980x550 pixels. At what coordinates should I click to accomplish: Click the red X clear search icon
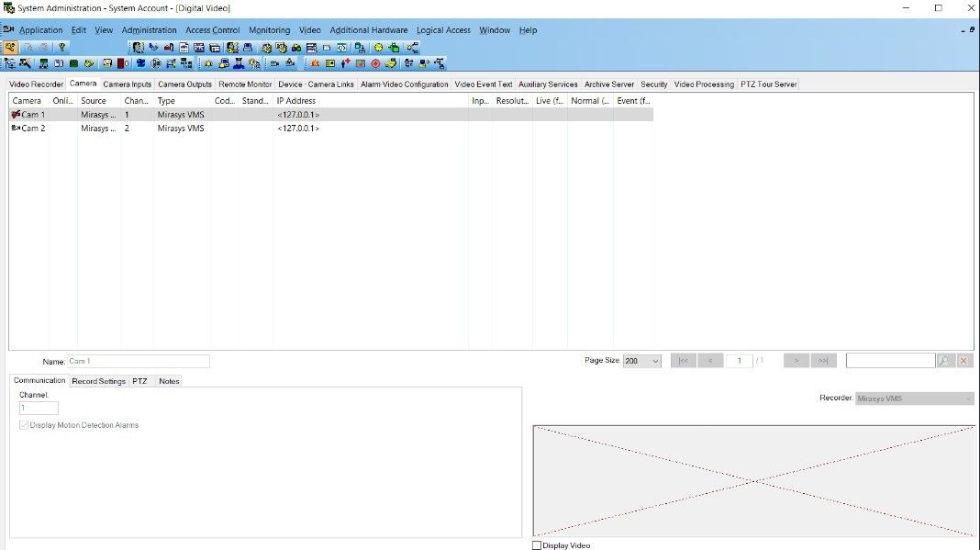[964, 360]
